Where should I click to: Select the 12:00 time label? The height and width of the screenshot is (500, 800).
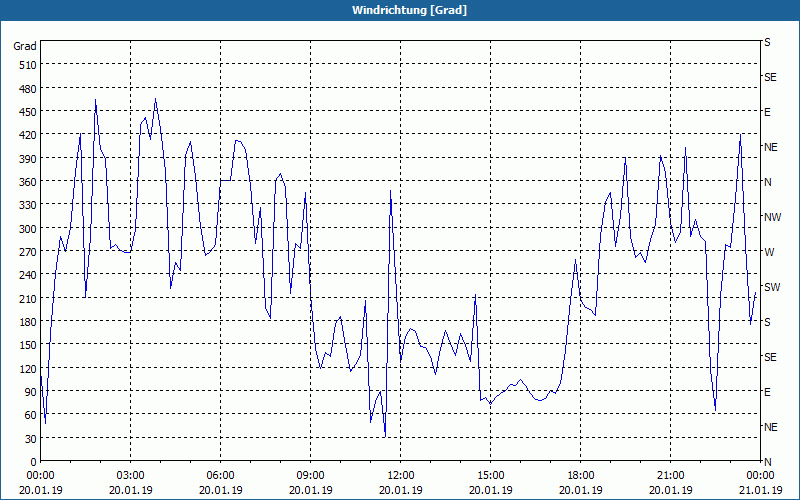(x=401, y=476)
